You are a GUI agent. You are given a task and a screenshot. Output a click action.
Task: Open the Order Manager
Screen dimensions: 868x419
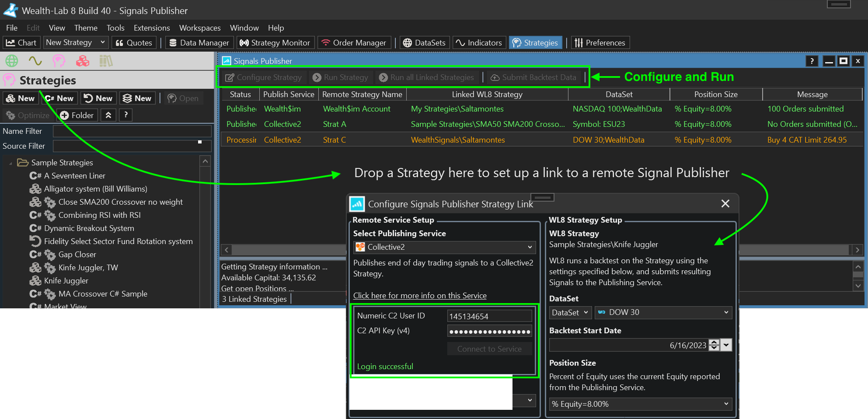tap(354, 43)
